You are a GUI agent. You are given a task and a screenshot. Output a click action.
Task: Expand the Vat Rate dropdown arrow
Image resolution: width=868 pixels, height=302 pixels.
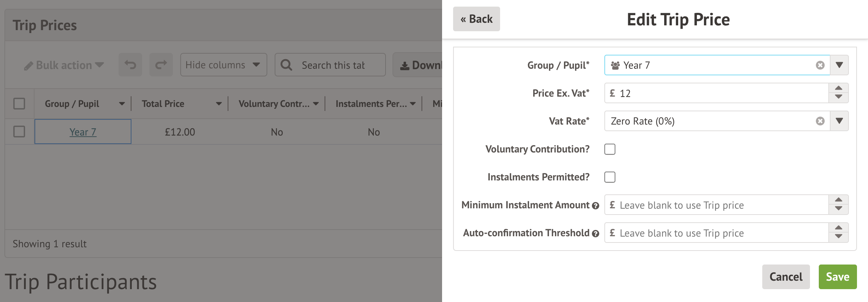tap(839, 121)
